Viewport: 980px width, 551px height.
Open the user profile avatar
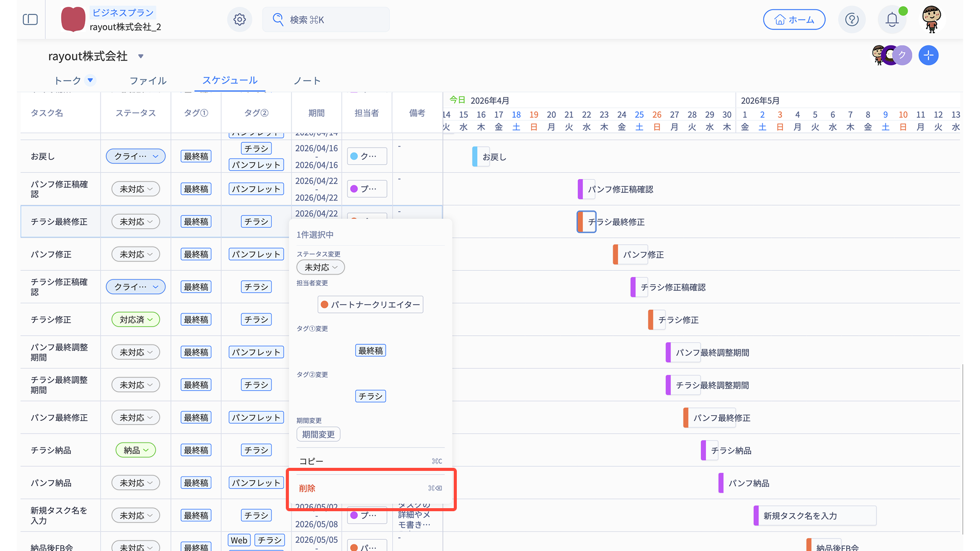[932, 19]
